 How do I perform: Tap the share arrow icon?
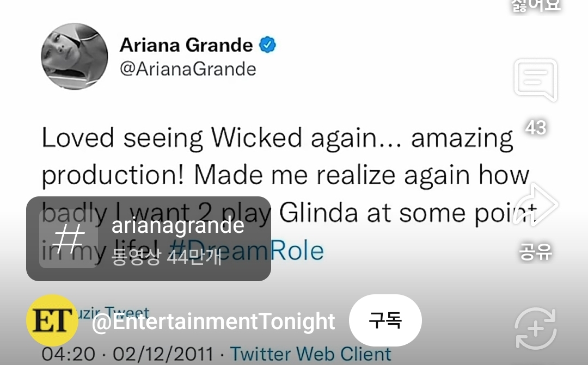point(536,205)
